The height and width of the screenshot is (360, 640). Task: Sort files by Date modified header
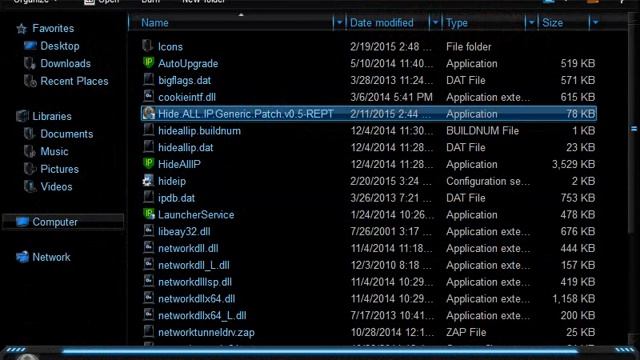point(382,23)
